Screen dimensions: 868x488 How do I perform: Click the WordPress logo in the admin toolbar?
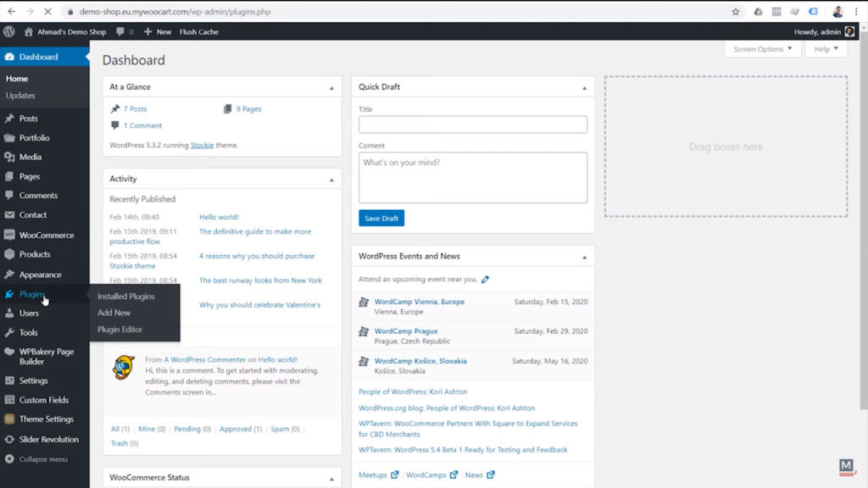tap(8, 31)
